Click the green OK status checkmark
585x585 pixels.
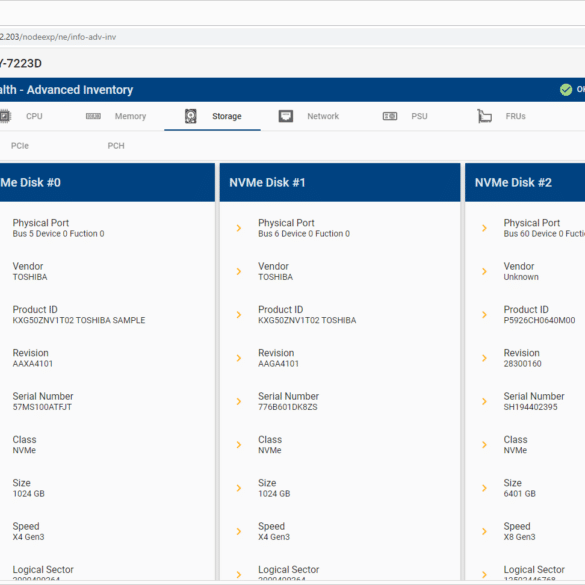(566, 90)
